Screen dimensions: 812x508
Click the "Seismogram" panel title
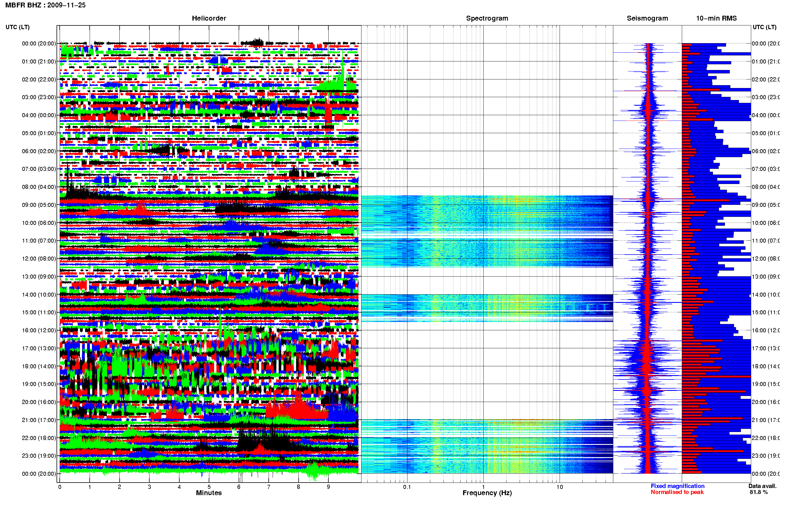pos(647,18)
